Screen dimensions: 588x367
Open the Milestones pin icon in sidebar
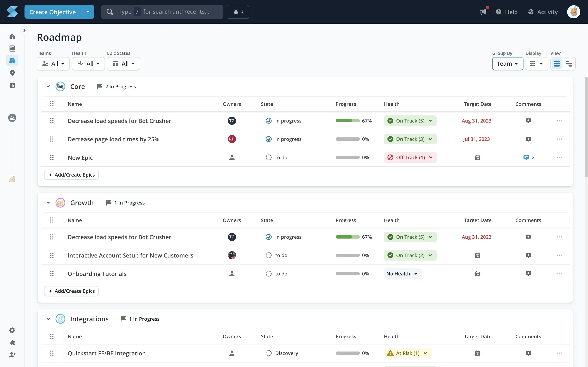point(12,73)
